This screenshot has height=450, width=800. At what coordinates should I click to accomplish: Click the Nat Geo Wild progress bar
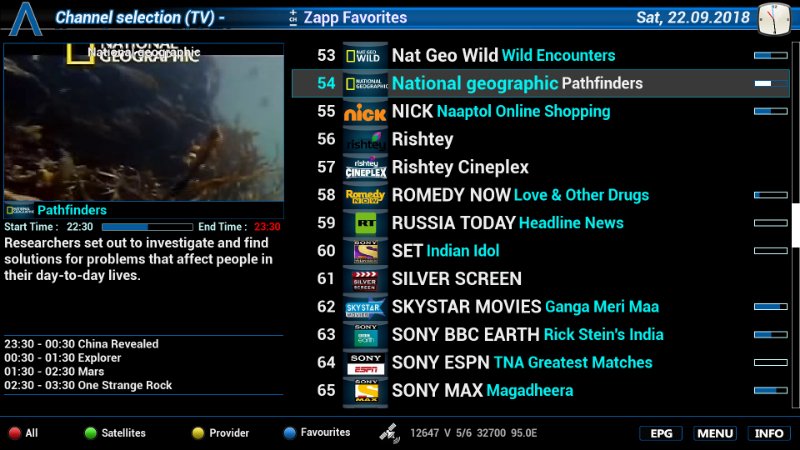770,56
